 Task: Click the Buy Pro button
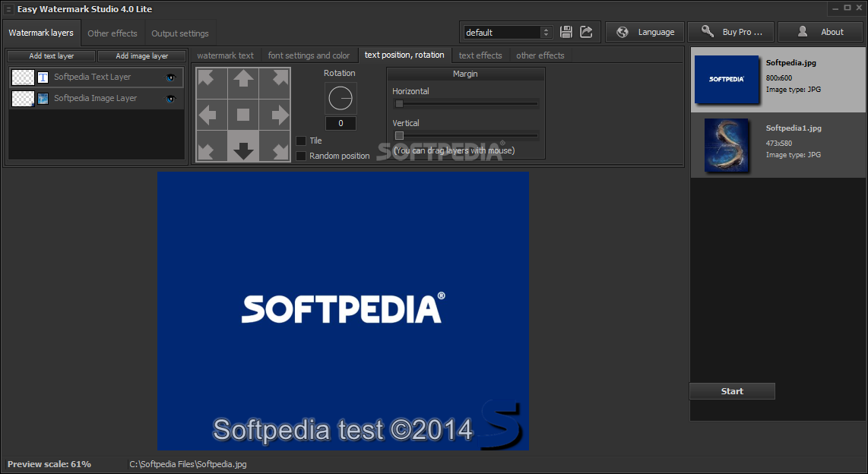pyautogui.click(x=731, y=32)
